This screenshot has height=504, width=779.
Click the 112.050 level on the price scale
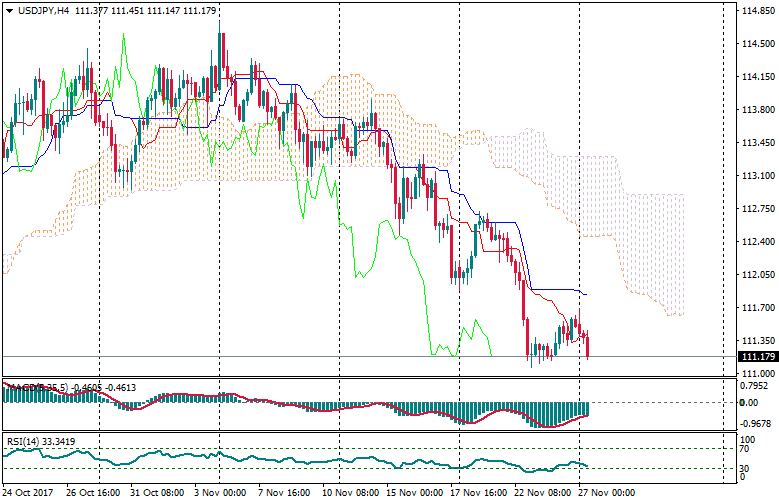pos(755,275)
